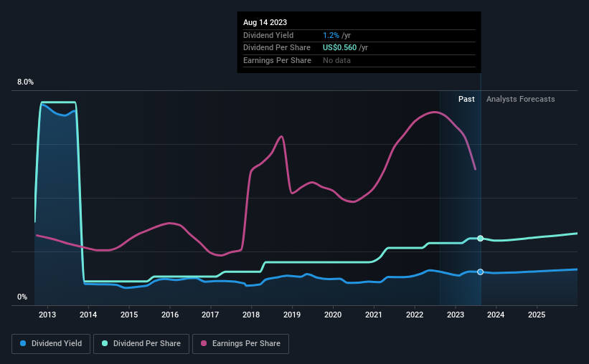Click the blue Dividend Yield data point marker
The width and height of the screenshot is (589, 364).
pyautogui.click(x=480, y=272)
